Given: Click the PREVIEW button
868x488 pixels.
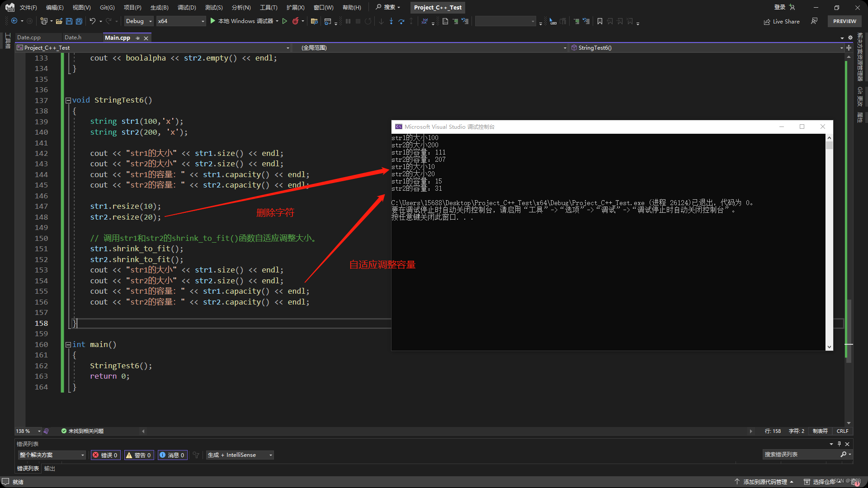Looking at the screenshot, I should pos(844,21).
